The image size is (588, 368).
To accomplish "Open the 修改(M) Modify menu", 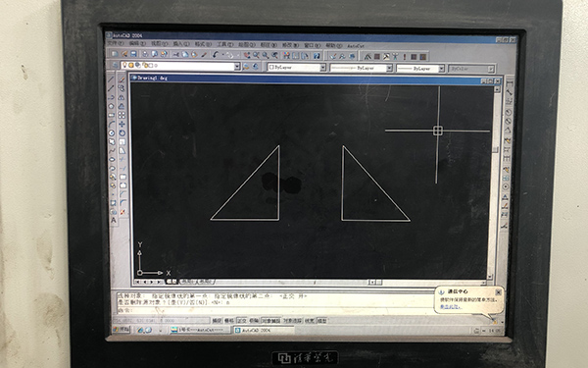I will (x=291, y=45).
